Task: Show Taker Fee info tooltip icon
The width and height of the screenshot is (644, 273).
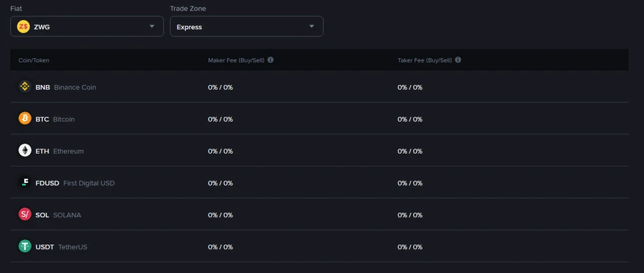Action: (x=458, y=60)
